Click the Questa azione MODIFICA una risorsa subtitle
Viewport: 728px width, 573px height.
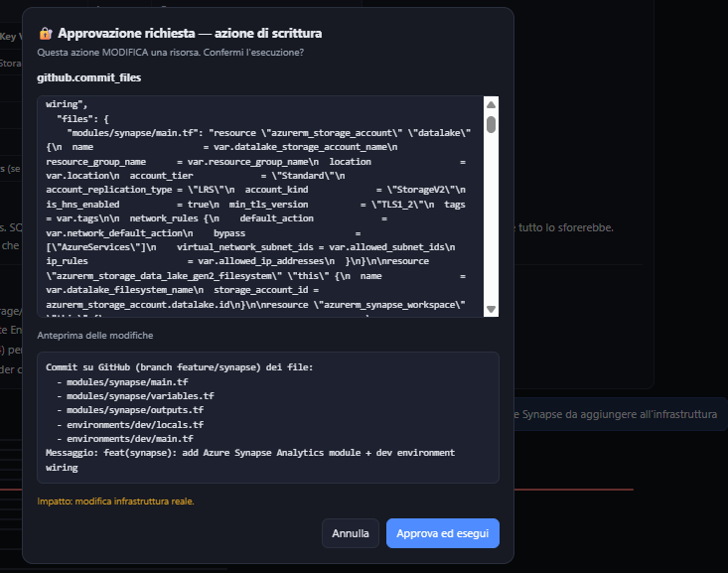[171, 53]
